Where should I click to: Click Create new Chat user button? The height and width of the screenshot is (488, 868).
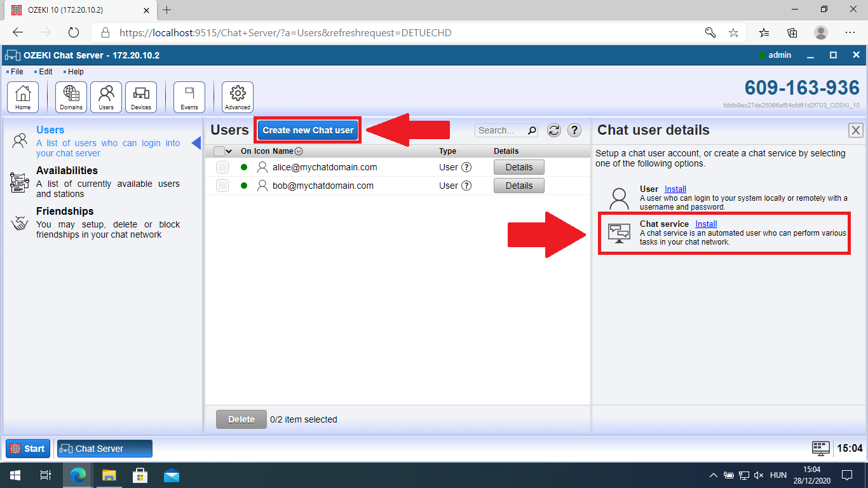tap(308, 130)
